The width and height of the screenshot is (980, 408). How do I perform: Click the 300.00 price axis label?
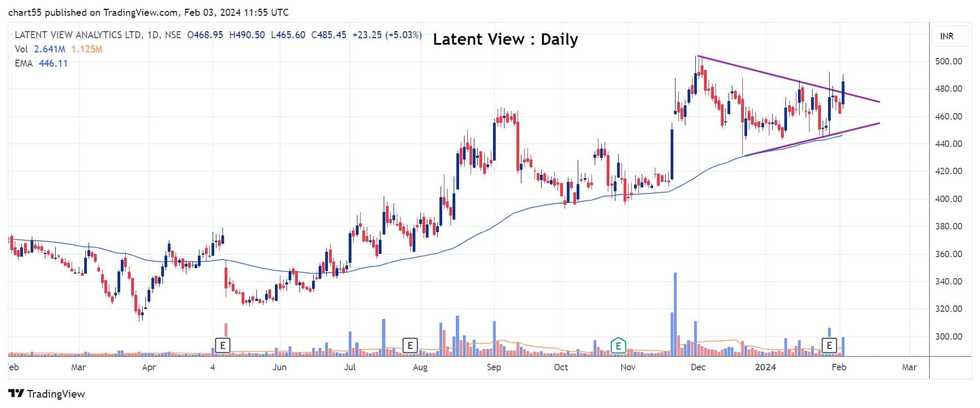coord(948,336)
